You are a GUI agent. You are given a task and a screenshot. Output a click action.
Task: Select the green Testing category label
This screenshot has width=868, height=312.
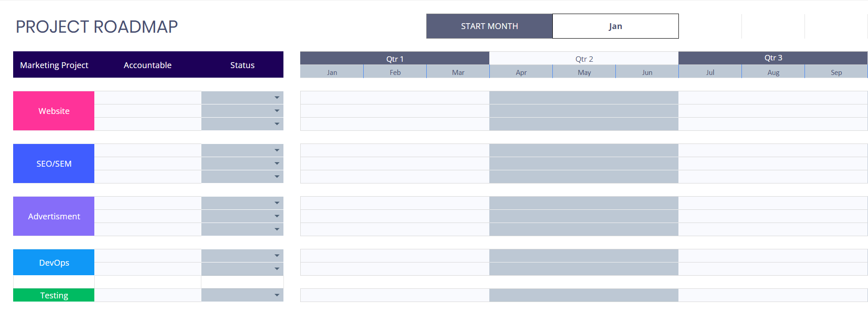[54, 295]
